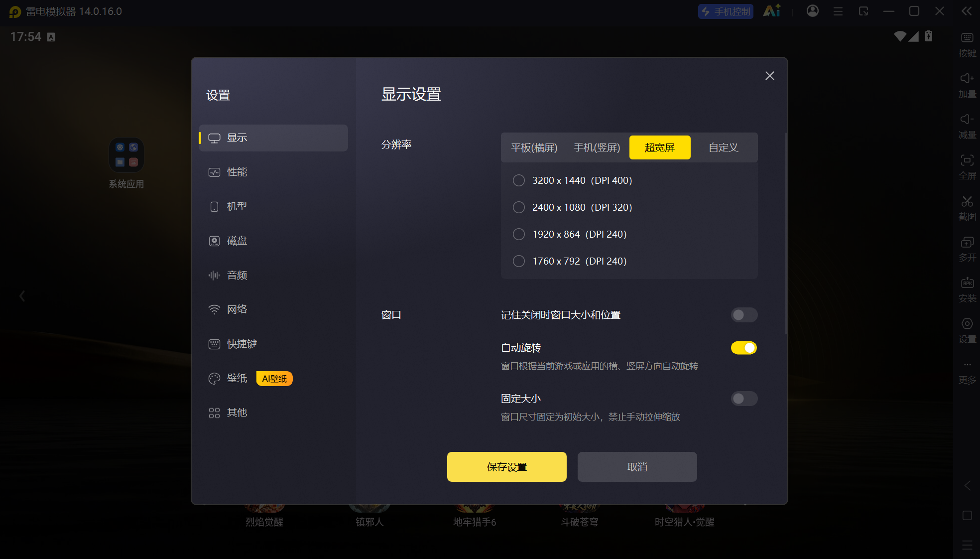Open the 快捷键 shortcuts settings section
The height and width of the screenshot is (559, 980).
click(x=273, y=344)
